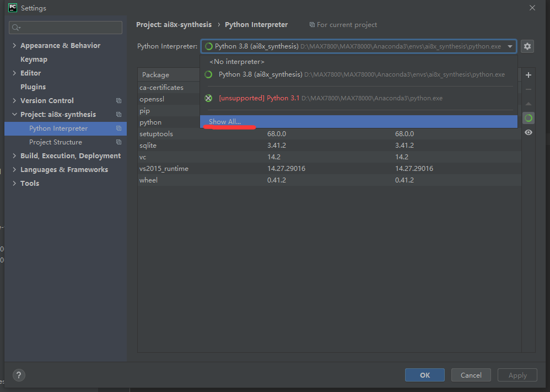550x392 pixels.
Task: Expand the Tools section
Action: point(14,183)
